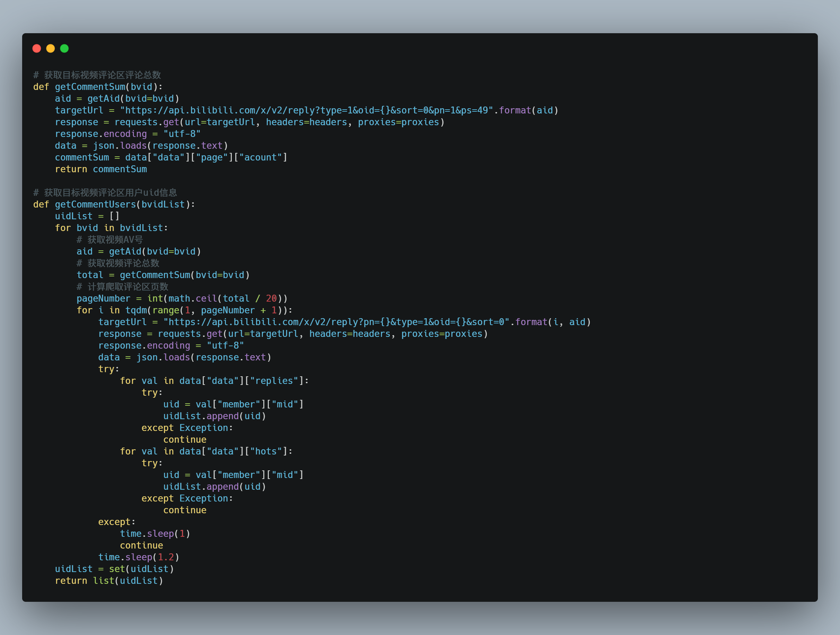Click the 'total = getCommentSum(bvid=bvid)' line
The height and width of the screenshot is (635, 840).
[x=163, y=275]
